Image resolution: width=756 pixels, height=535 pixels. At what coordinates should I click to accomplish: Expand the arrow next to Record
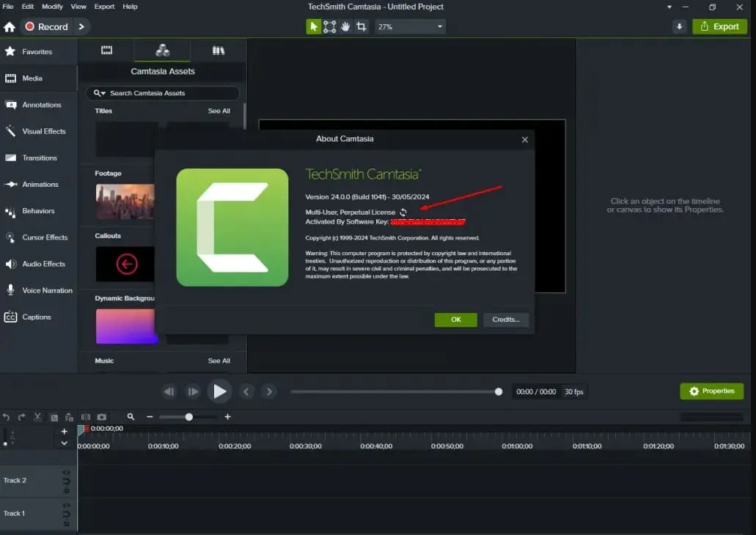coord(81,26)
